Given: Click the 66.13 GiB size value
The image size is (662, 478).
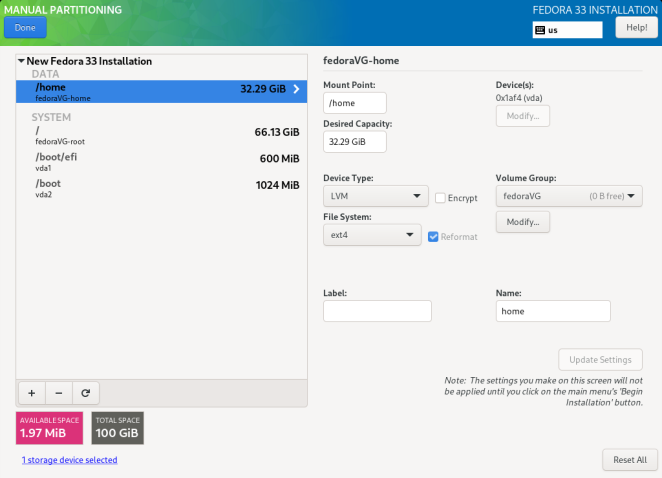Looking at the screenshot, I should pos(277,132).
